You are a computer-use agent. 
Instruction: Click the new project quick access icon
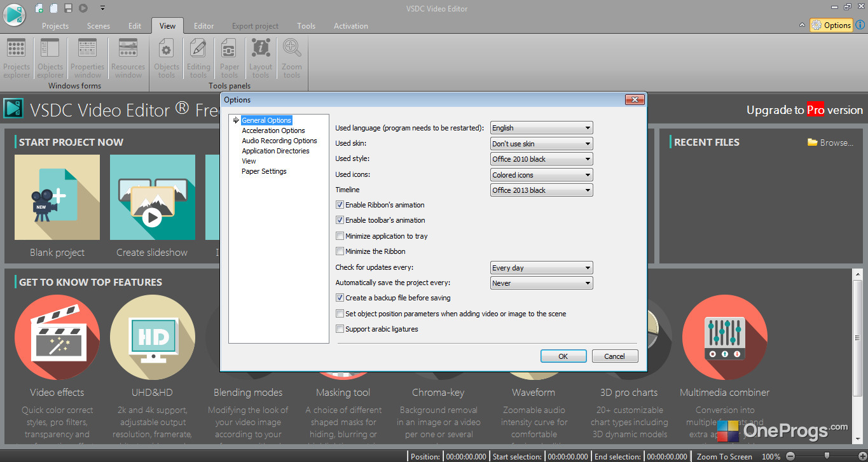[39, 8]
